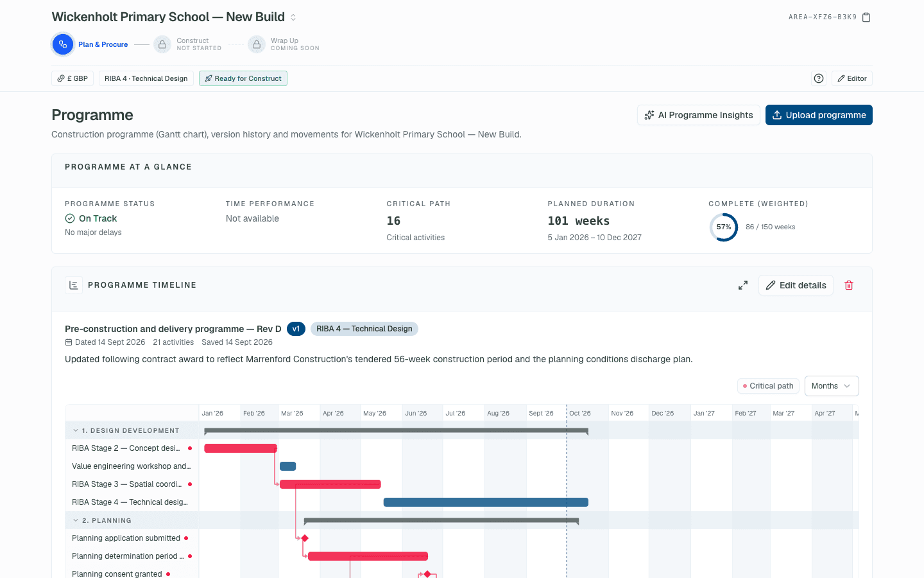Click Edit details button

point(796,285)
